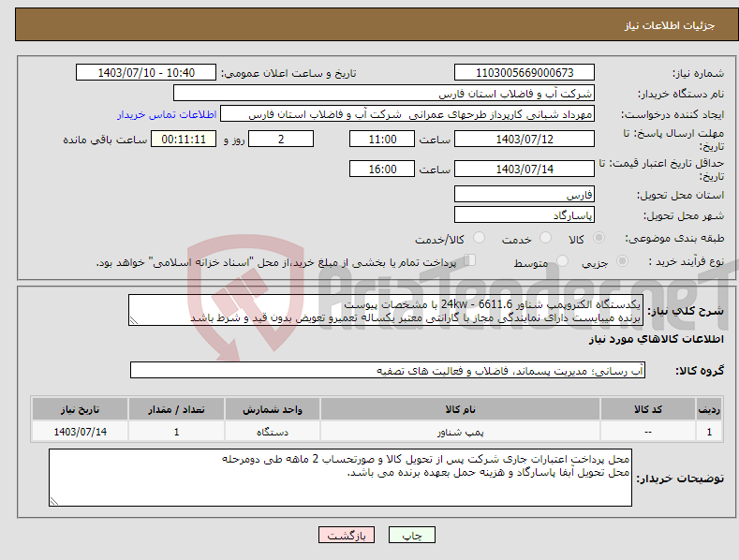The width and height of the screenshot is (739, 560).
Task: Select the خدمت radio button
Action: (545, 238)
